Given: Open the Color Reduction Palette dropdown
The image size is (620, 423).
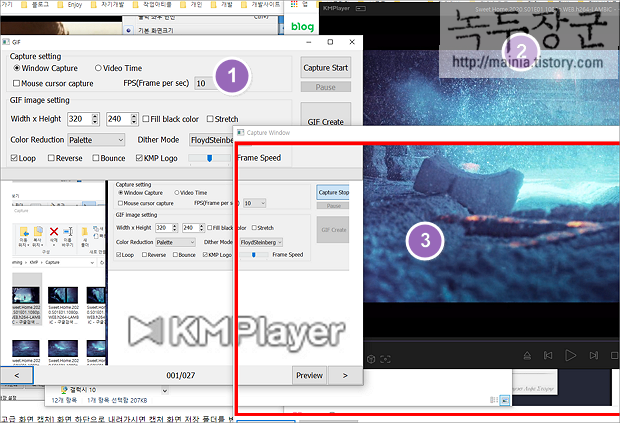Looking at the screenshot, I should point(96,140).
